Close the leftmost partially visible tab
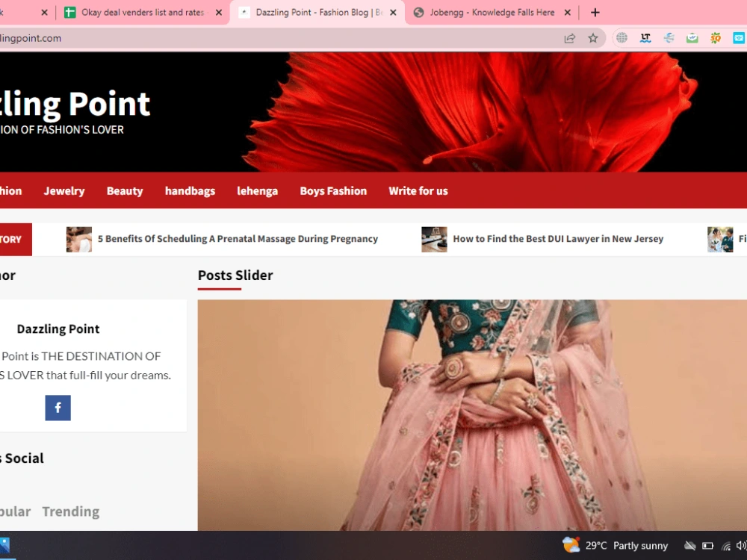The height and width of the screenshot is (560, 747). (44, 13)
